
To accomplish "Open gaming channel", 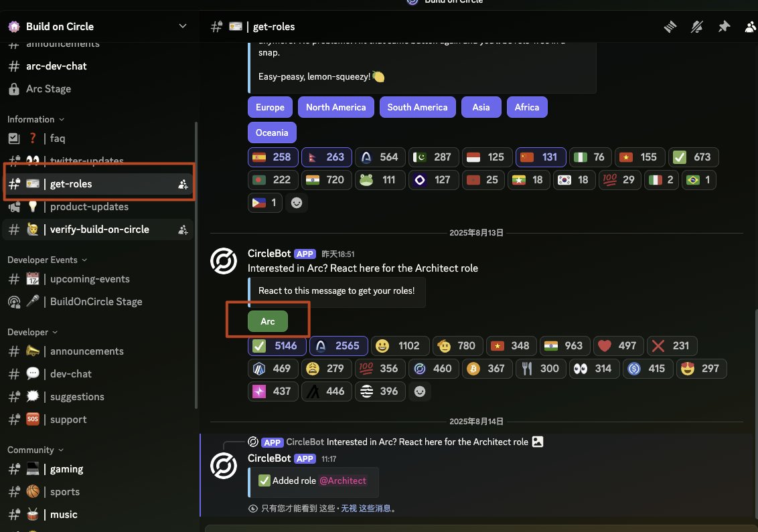I will 98,470.
